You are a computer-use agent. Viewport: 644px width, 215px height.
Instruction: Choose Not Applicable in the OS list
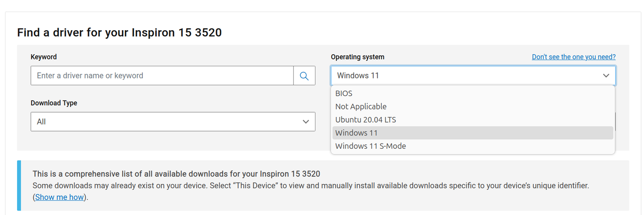click(473, 106)
